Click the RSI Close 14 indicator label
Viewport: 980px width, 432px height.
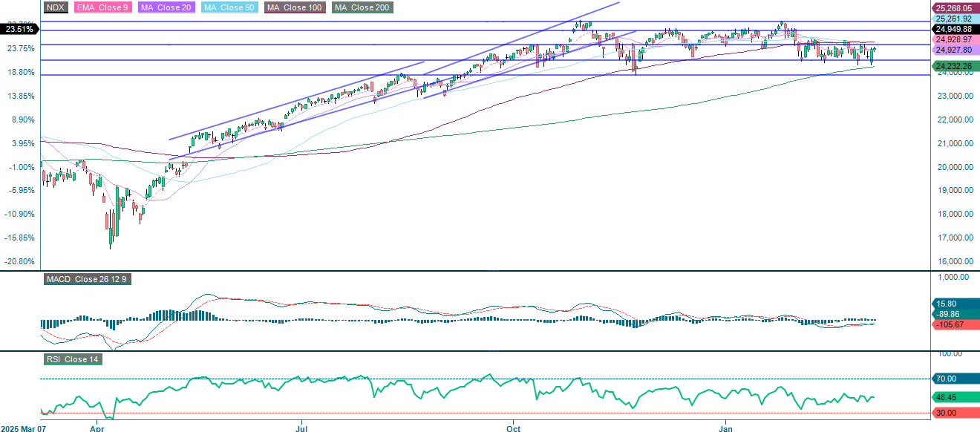tap(71, 359)
